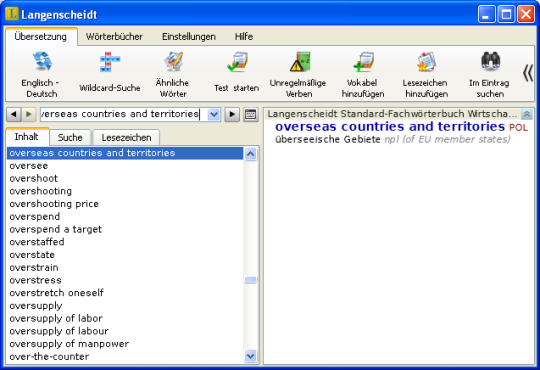This screenshot has width=540, height=370.
Task: Show Ähnliche Wörter
Action: point(173,74)
